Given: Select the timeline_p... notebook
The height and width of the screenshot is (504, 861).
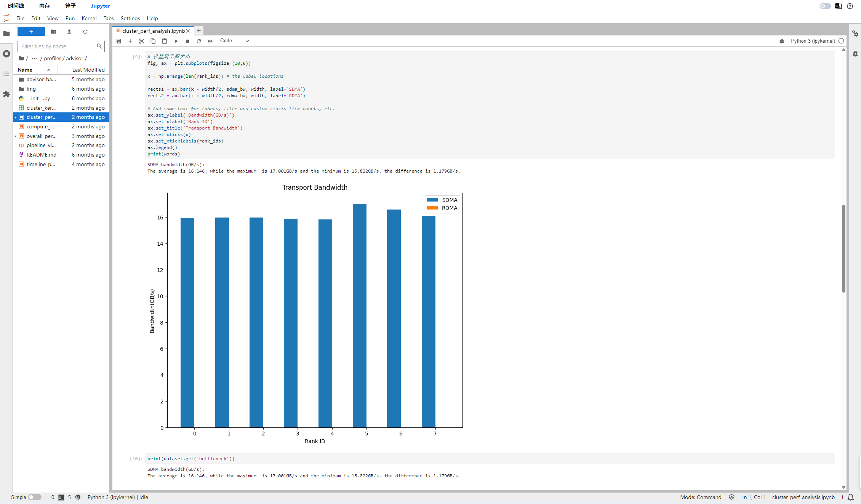Looking at the screenshot, I should [61, 164].
